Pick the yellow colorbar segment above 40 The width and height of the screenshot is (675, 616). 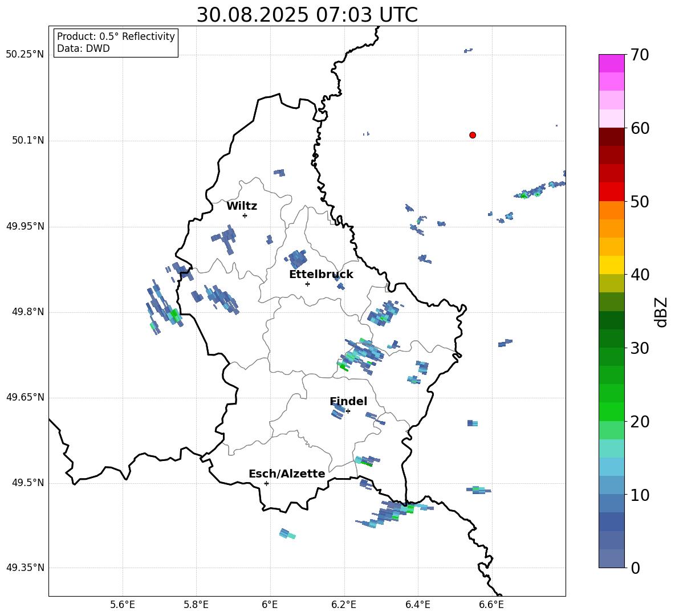pos(612,265)
